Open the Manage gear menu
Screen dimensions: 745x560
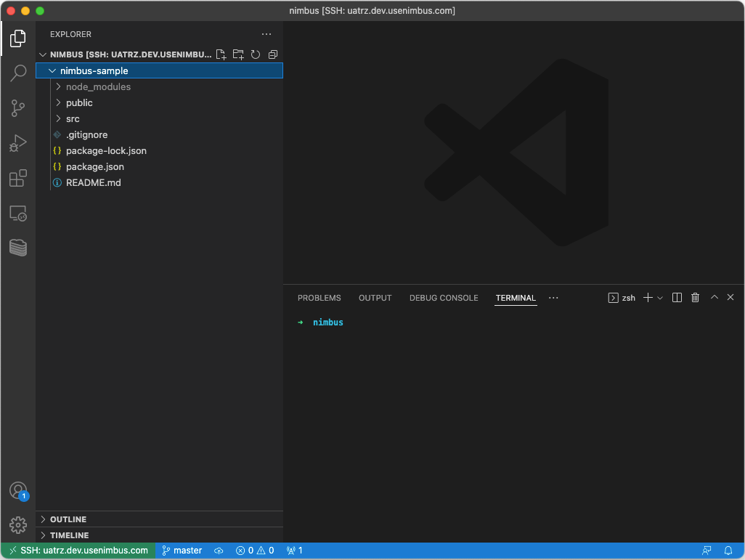(x=18, y=525)
